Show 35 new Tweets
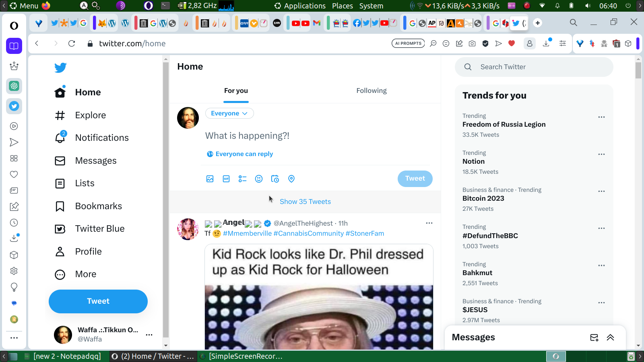This screenshot has width=644, height=362. click(x=305, y=202)
